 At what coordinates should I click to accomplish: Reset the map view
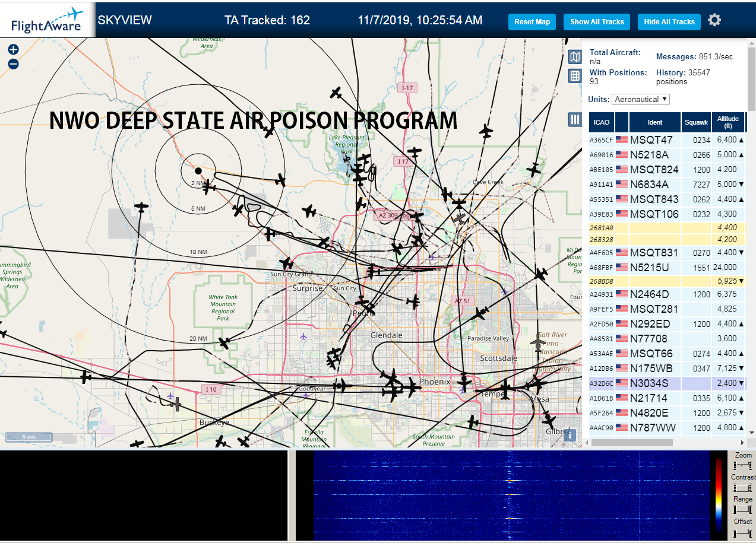point(532,22)
